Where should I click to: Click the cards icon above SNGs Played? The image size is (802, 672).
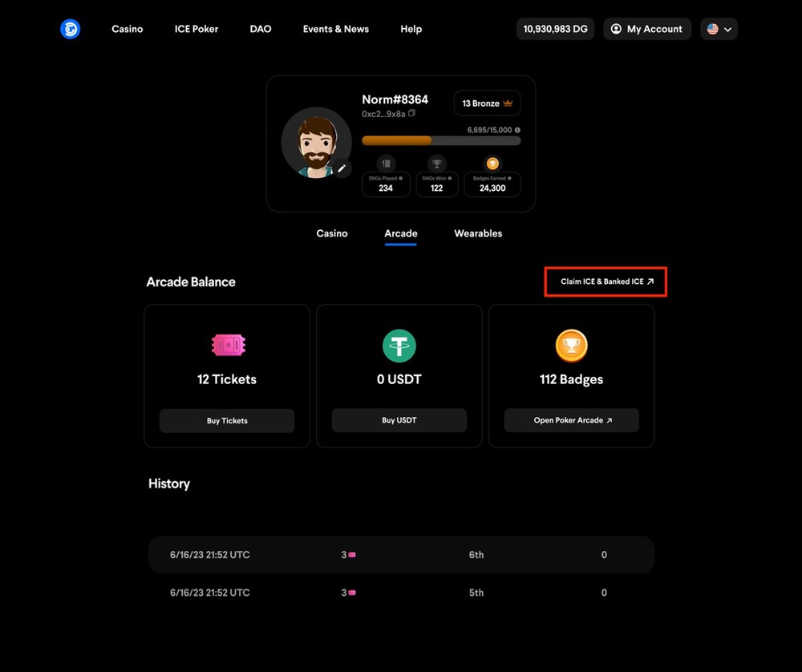pos(386,163)
